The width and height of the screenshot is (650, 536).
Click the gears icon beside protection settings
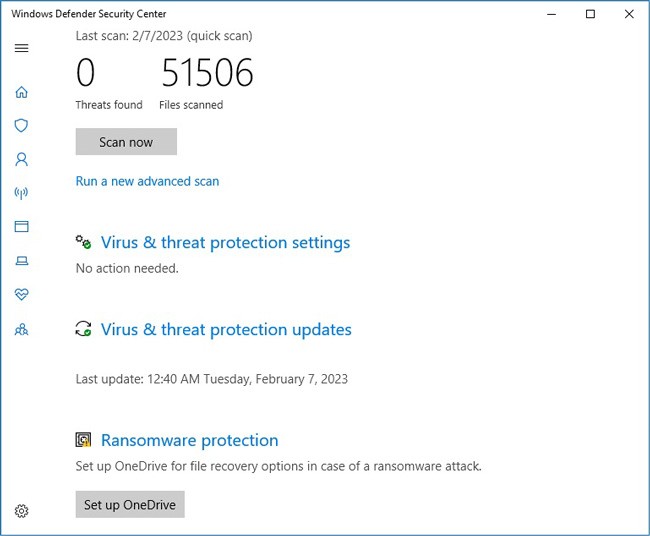click(83, 242)
